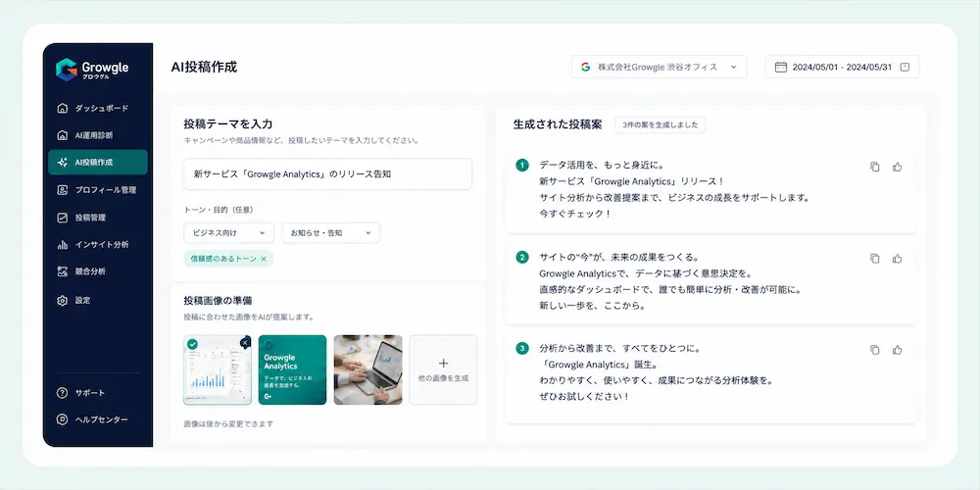The height and width of the screenshot is (490, 980).
Task: Copy post draft 3 分析から改善まで
Action: pos(875,350)
